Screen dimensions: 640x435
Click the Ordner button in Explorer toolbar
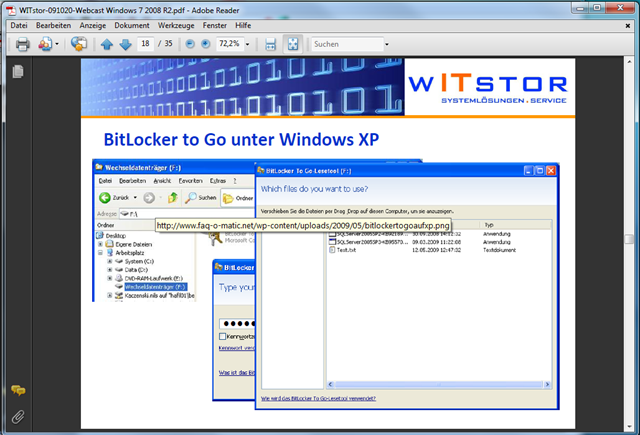click(238, 198)
